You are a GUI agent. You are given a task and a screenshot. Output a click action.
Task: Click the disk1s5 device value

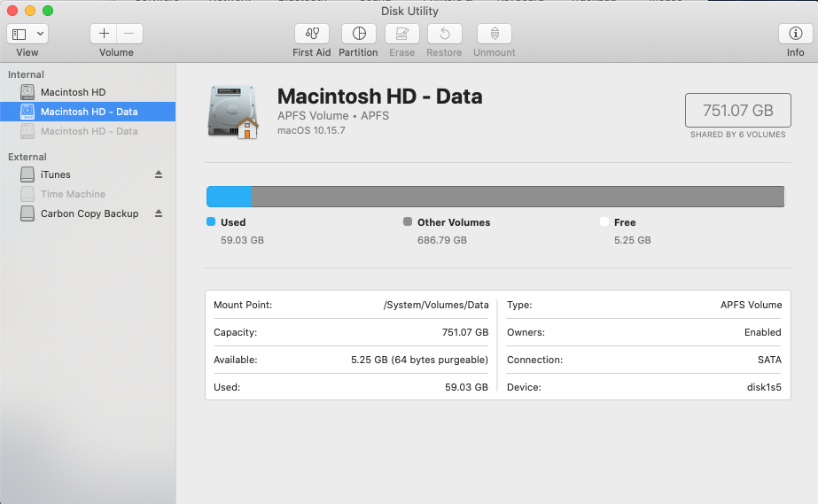click(x=764, y=387)
